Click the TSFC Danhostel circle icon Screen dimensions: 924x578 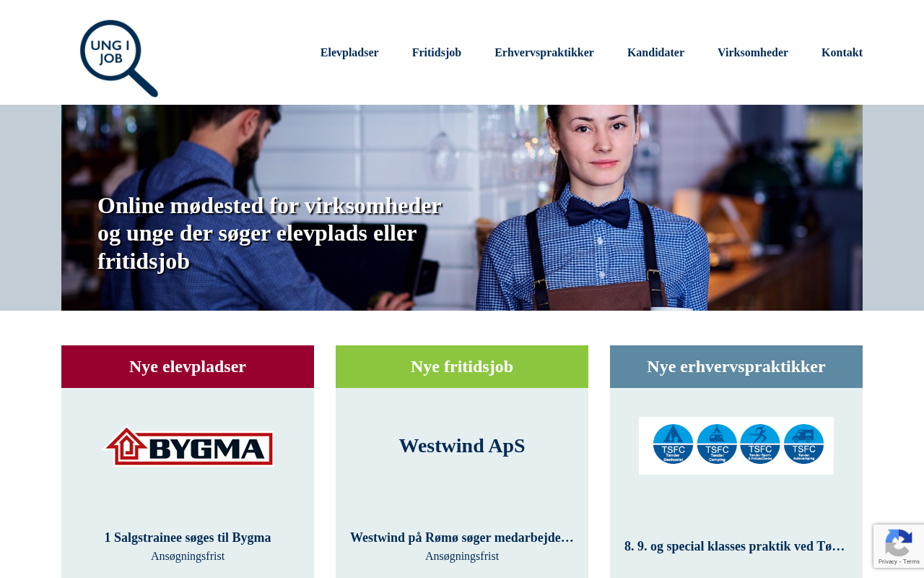point(674,444)
